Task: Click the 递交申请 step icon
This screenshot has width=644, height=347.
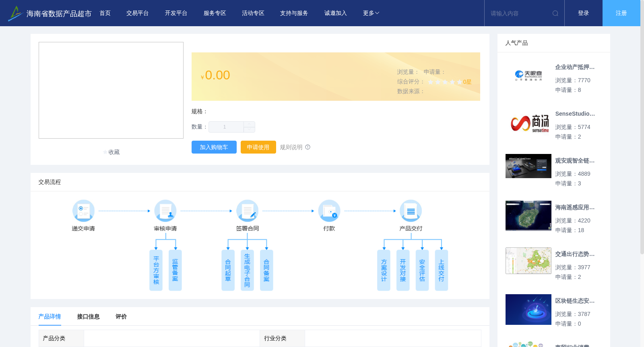Action: coord(83,211)
